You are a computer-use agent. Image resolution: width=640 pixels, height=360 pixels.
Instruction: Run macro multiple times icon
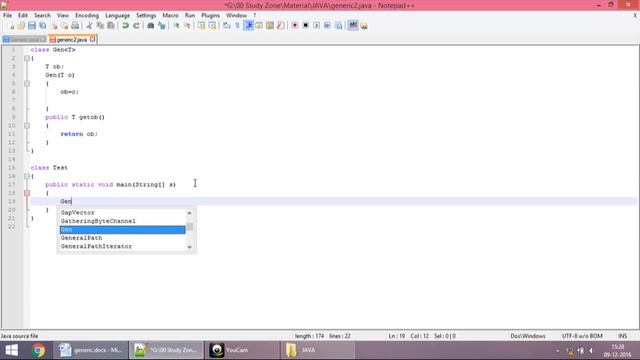(327, 26)
